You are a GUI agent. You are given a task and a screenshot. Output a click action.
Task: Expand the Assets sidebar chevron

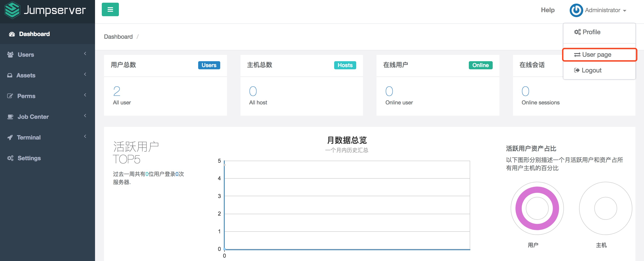(85, 74)
